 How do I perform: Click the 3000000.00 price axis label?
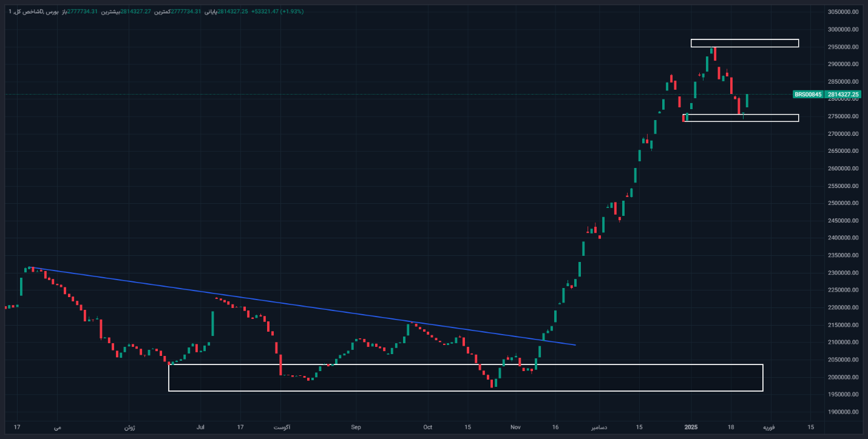pos(844,29)
